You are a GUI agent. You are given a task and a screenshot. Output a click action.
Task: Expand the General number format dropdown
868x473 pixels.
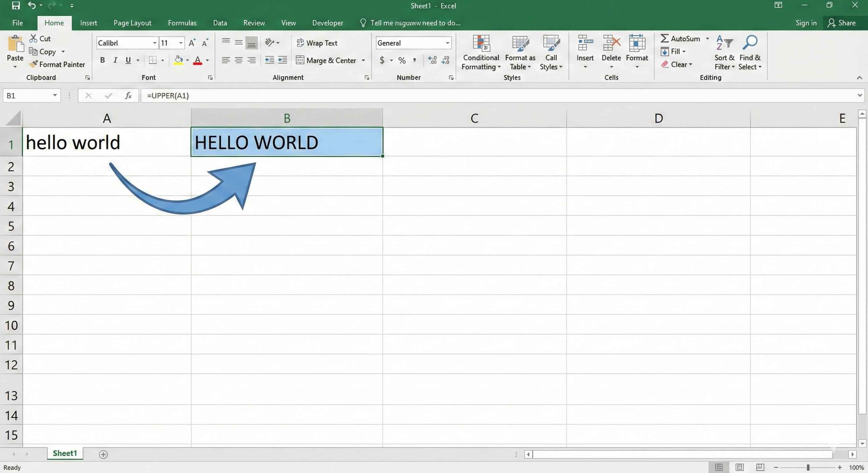tap(447, 43)
